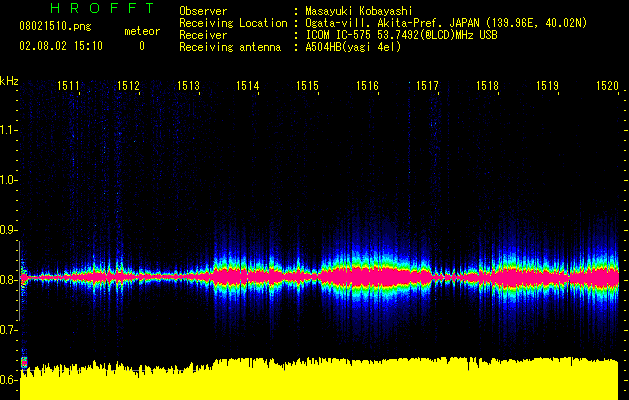Screen dimensions: 629x400
Task: Select the file name 08021510.png
Action: tap(55, 27)
